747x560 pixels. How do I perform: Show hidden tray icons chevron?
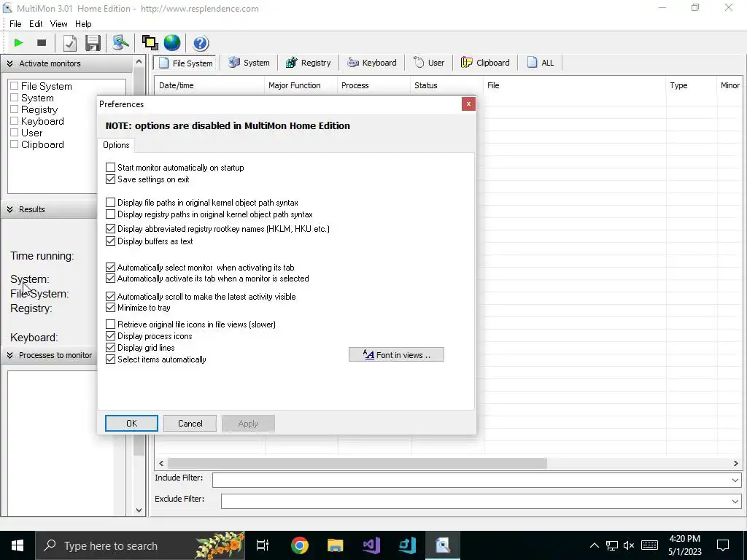pos(594,545)
